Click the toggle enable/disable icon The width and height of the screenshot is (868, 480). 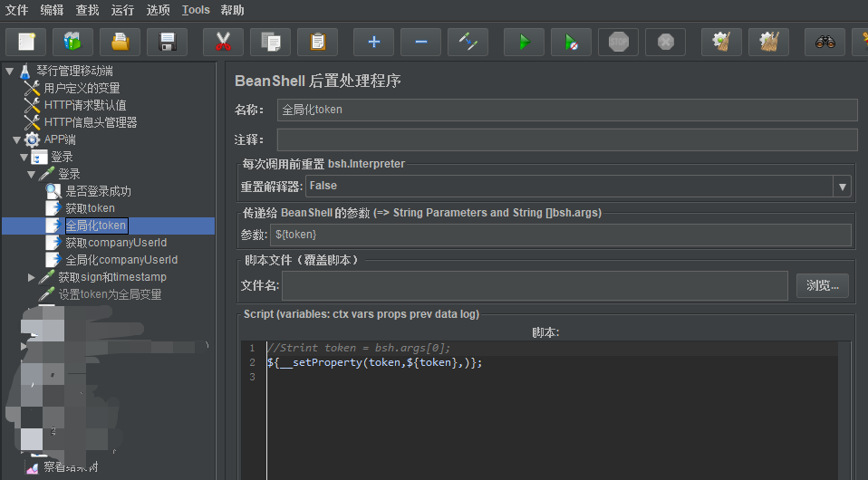(468, 42)
